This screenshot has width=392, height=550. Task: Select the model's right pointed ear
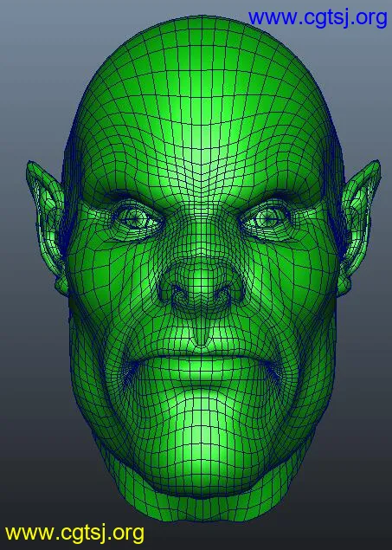click(359, 226)
